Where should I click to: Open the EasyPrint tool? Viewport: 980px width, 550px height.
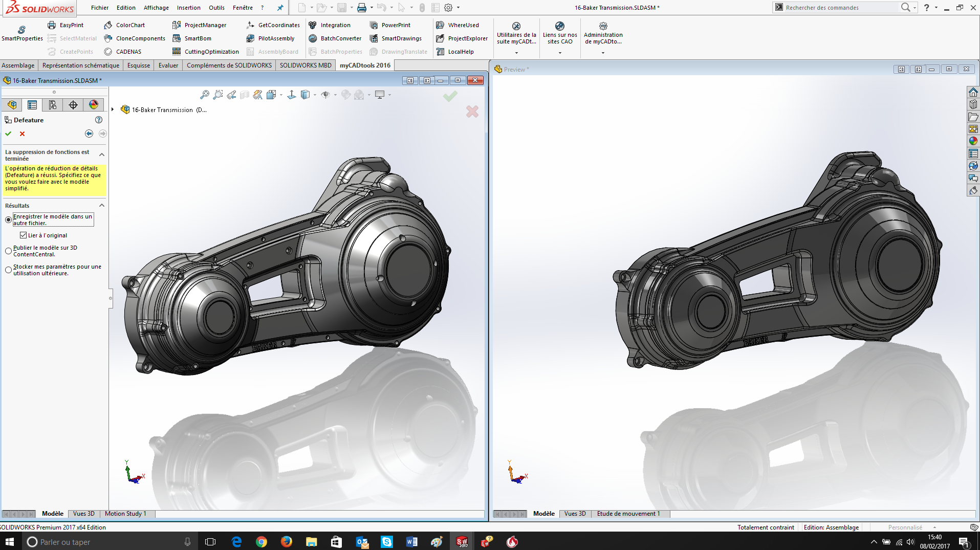tap(66, 25)
